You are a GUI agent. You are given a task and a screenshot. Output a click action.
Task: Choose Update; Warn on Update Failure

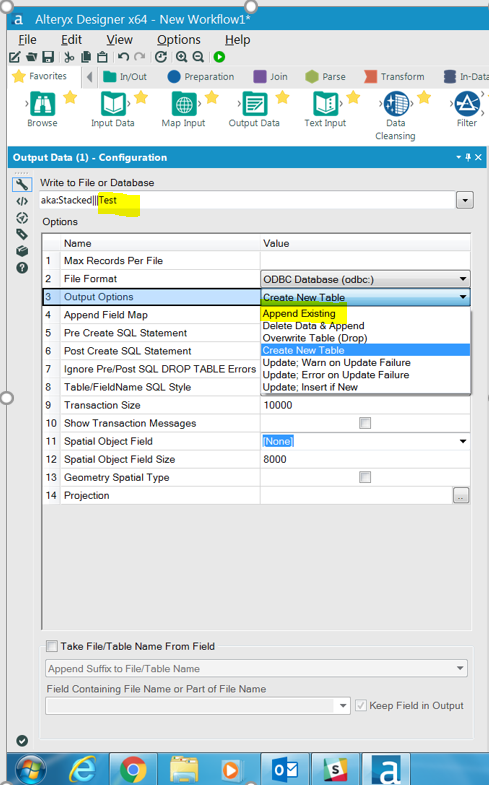tap(336, 362)
